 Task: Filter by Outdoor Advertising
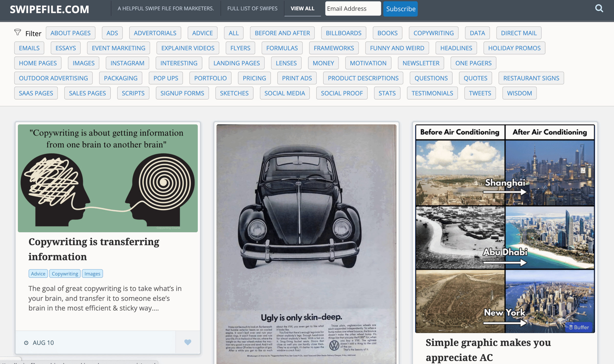(53, 78)
